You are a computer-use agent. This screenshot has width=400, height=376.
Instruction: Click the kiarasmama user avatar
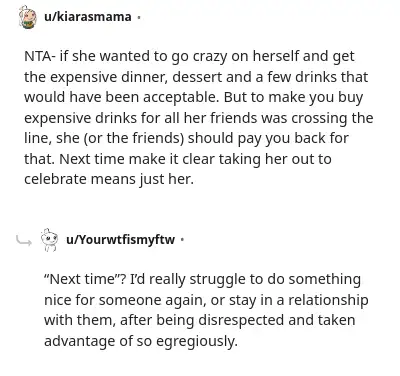28,17
